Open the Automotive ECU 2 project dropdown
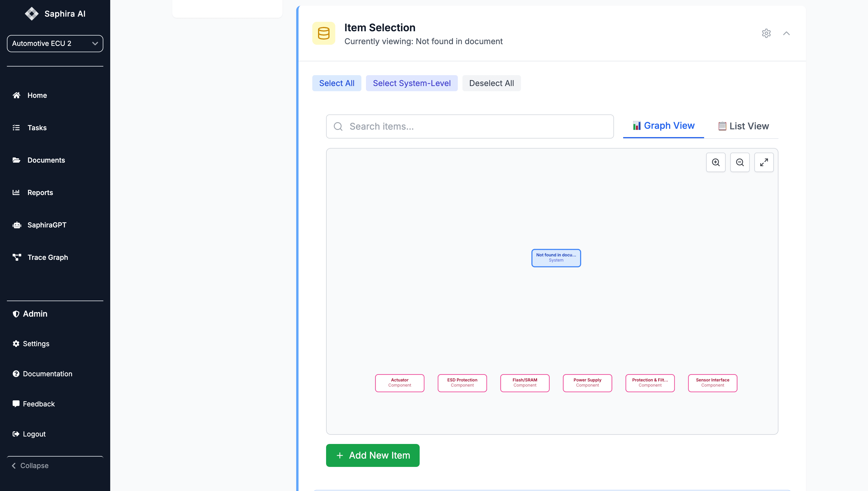Image resolution: width=868 pixels, height=491 pixels. click(55, 44)
